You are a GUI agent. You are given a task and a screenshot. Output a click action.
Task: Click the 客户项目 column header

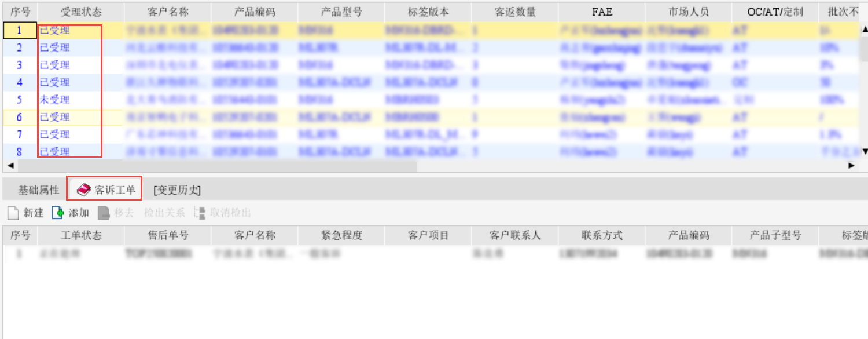[428, 235]
